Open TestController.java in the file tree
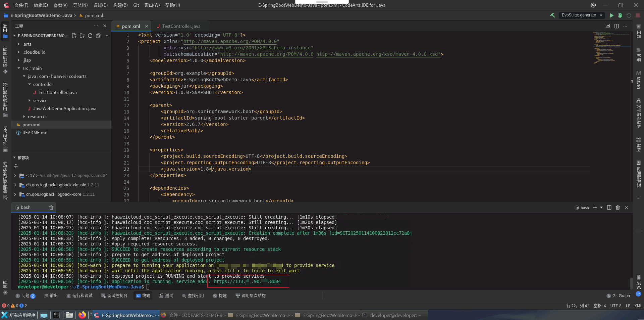 tap(57, 92)
